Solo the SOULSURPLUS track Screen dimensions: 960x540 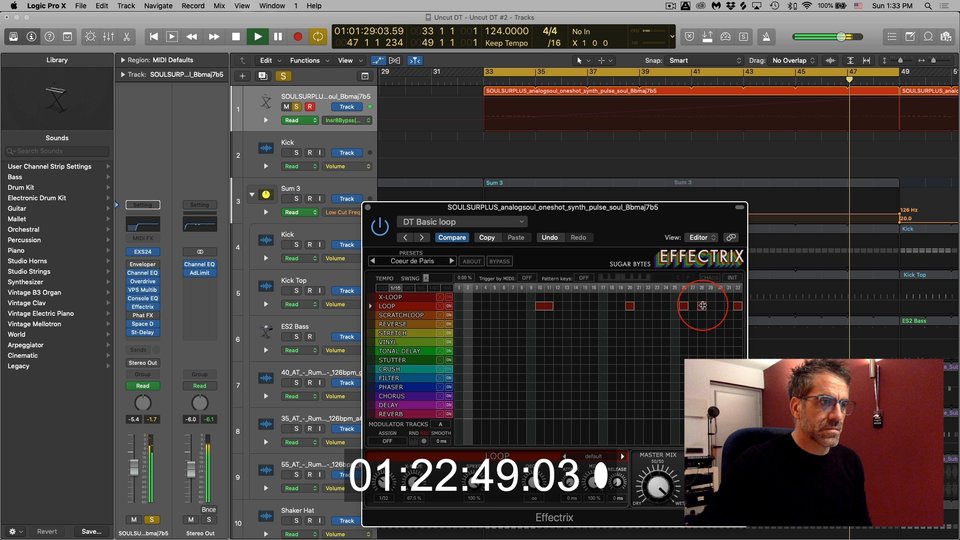pyautogui.click(x=297, y=107)
